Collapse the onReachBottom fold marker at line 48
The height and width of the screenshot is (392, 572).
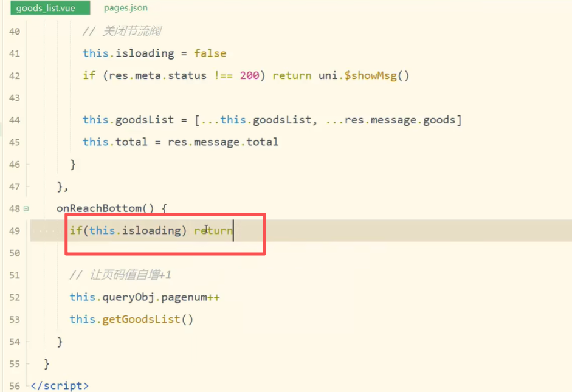tap(26, 208)
